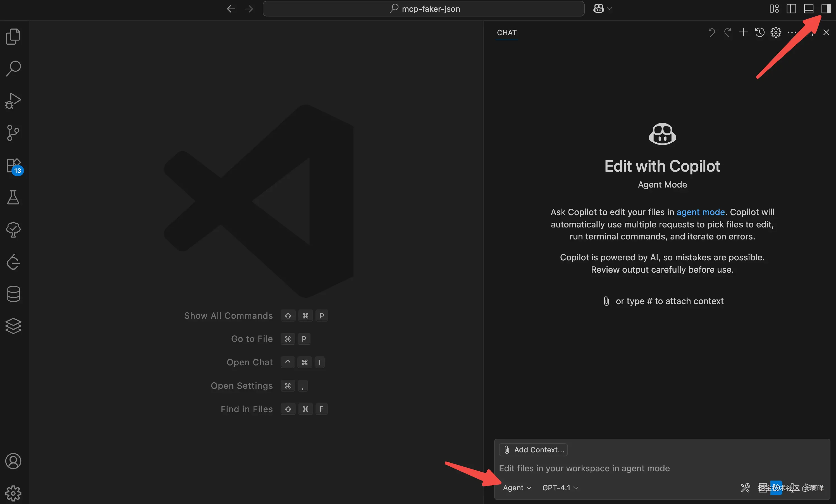Show chat history clock icon
The width and height of the screenshot is (836, 504).
point(760,33)
